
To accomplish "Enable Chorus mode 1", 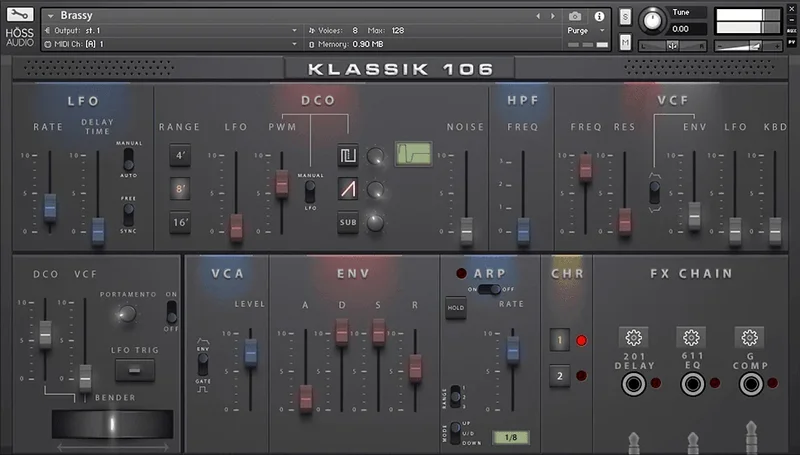I will (560, 340).
